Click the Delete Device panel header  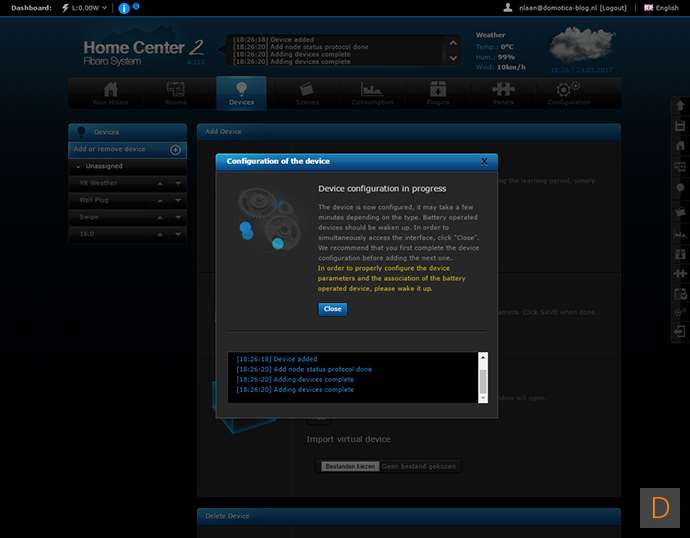(409, 516)
